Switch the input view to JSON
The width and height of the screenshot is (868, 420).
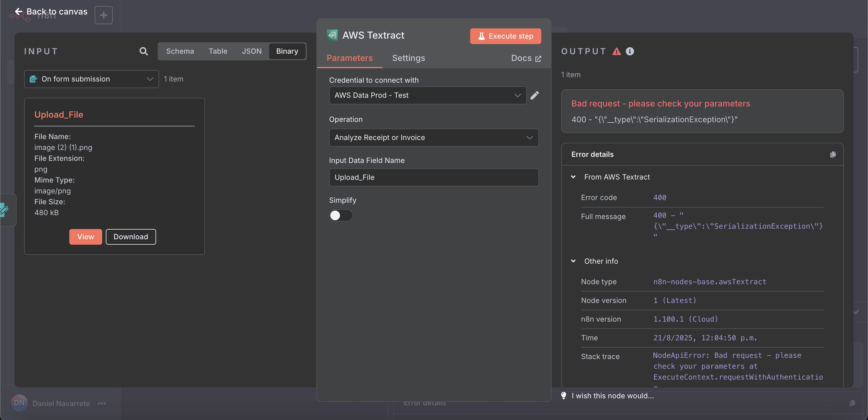point(251,51)
